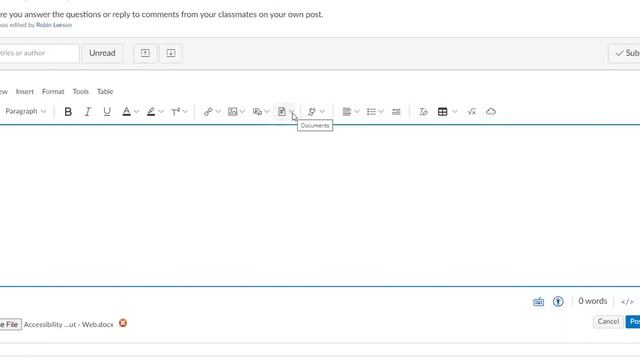Image resolution: width=640 pixels, height=360 pixels.
Task: Toggle Italic formatting
Action: 87,111
